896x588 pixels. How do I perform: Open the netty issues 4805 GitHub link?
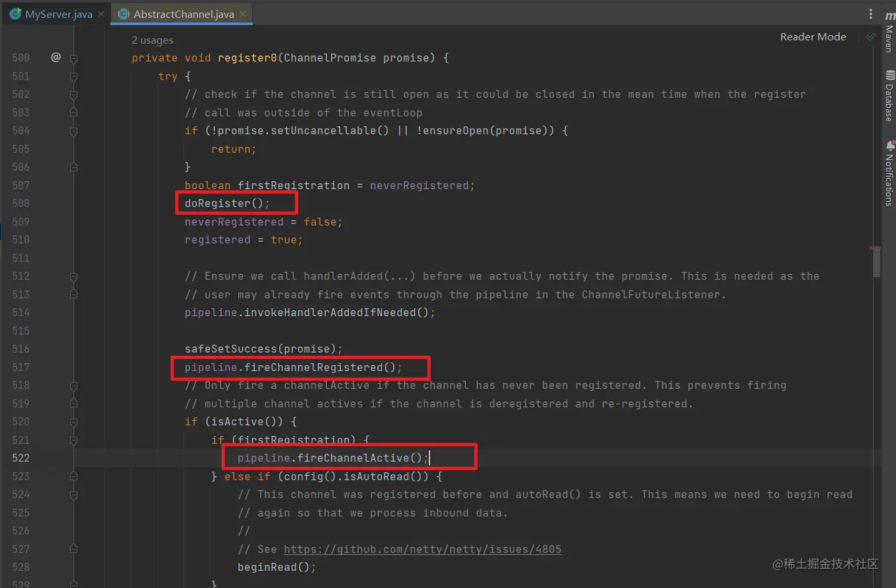pyautogui.click(x=422, y=549)
